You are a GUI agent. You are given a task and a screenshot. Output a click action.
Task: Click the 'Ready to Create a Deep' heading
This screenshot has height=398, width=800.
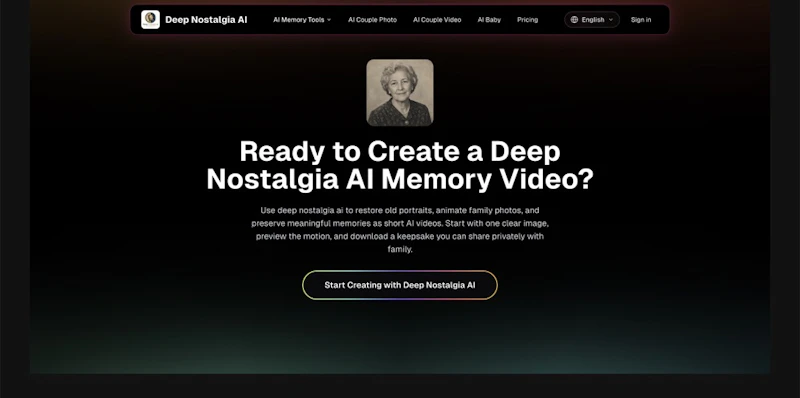[400, 165]
